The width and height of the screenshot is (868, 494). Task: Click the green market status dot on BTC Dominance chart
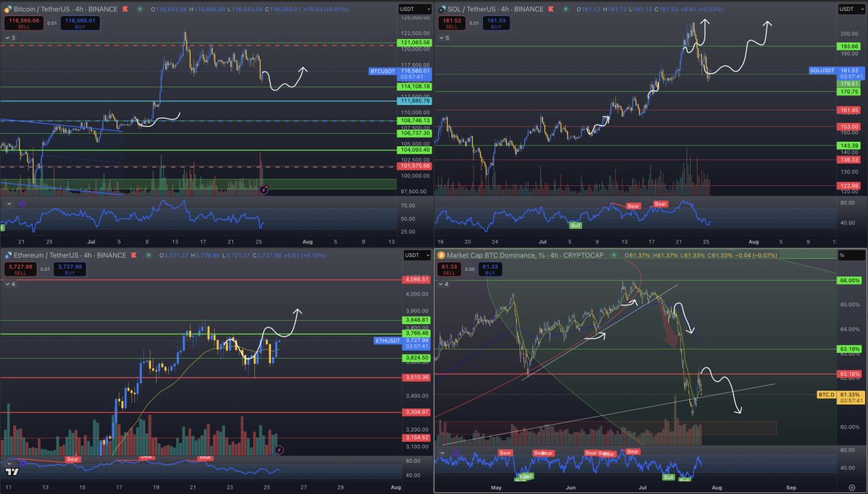tap(613, 255)
